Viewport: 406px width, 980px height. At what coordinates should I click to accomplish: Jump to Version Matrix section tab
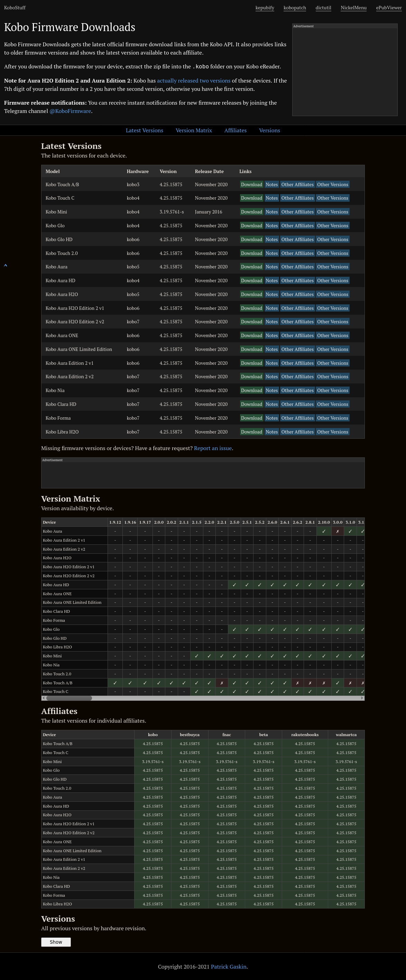pyautogui.click(x=194, y=131)
